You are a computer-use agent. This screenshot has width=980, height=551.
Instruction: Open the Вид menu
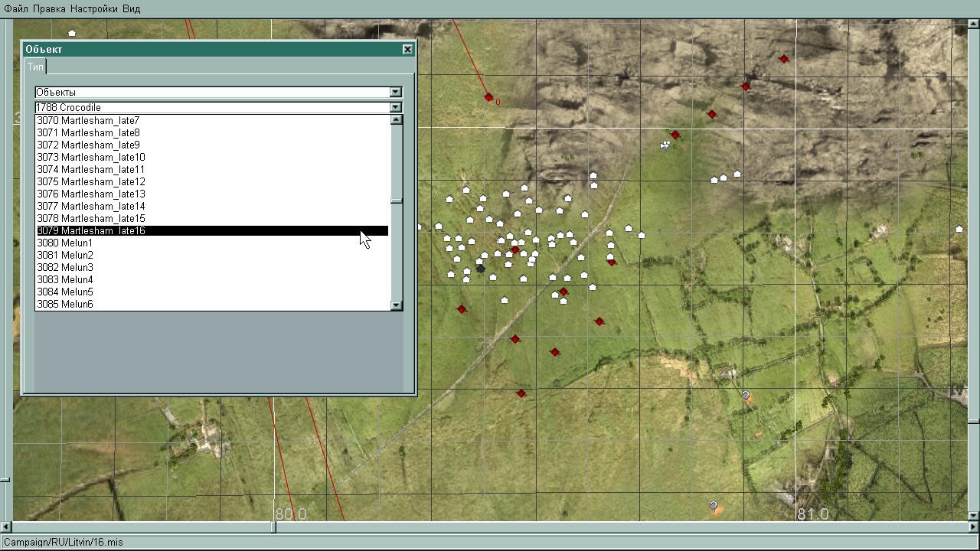pyautogui.click(x=131, y=8)
